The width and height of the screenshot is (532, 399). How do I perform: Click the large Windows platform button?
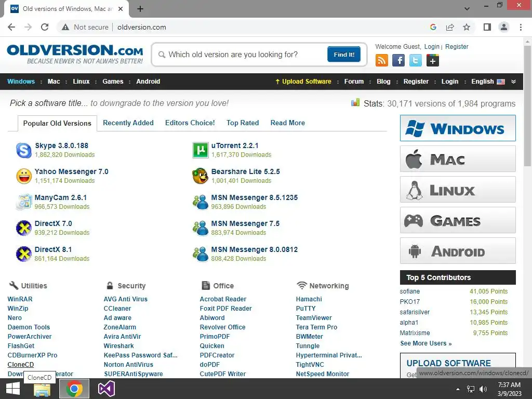(x=458, y=128)
